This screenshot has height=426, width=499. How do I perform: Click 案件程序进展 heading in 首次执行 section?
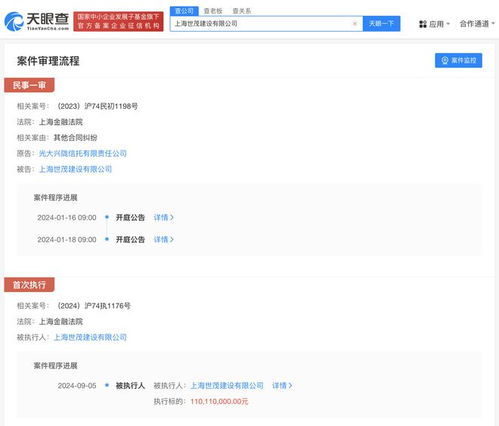click(55, 366)
